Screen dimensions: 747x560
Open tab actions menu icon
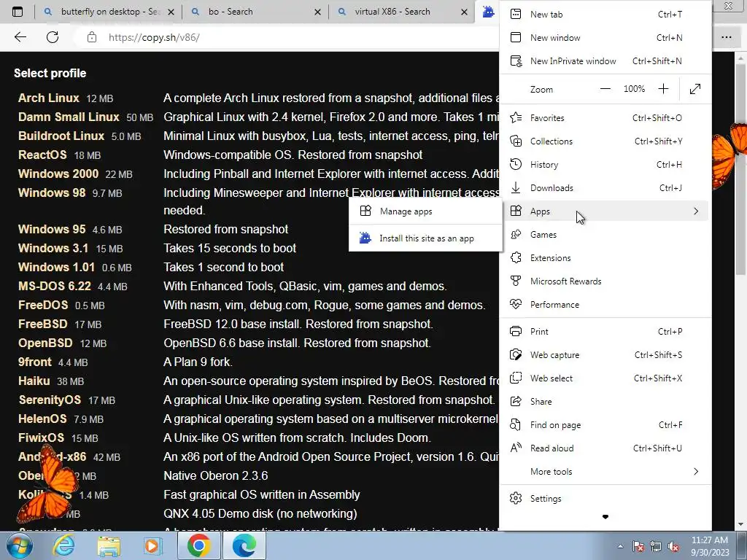click(18, 12)
